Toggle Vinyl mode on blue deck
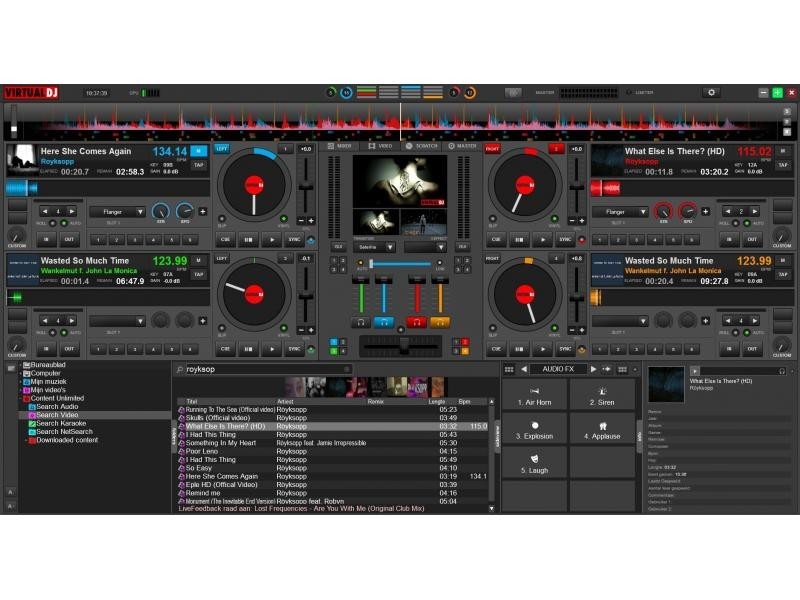800x600 pixels. tap(284, 219)
